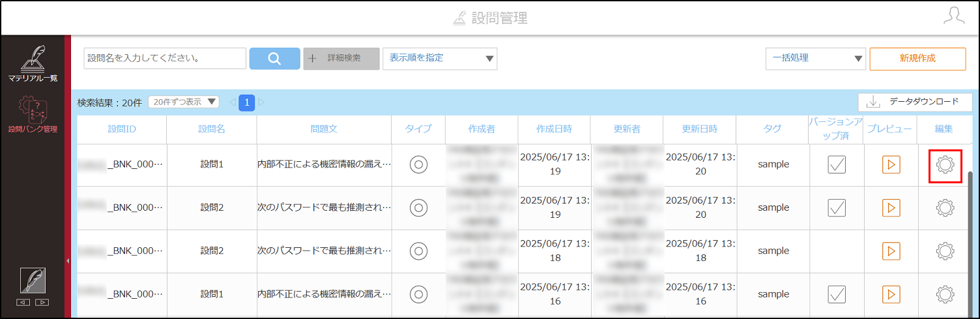
Task: Click the 新規作成 button
Action: [x=917, y=58]
